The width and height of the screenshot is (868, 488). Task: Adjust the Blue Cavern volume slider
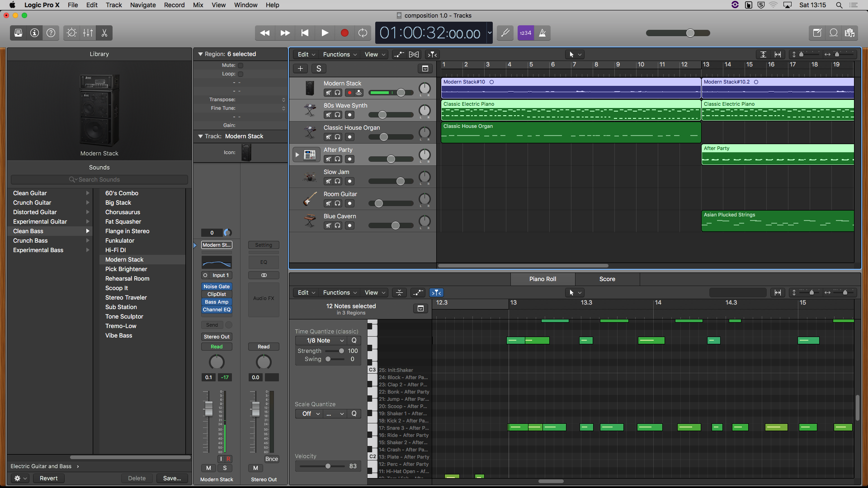pyautogui.click(x=396, y=225)
